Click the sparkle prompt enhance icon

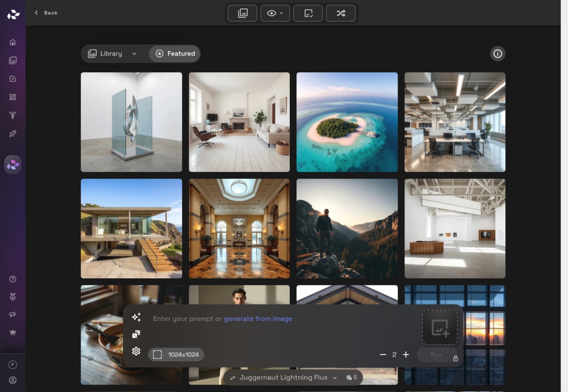pyautogui.click(x=136, y=317)
